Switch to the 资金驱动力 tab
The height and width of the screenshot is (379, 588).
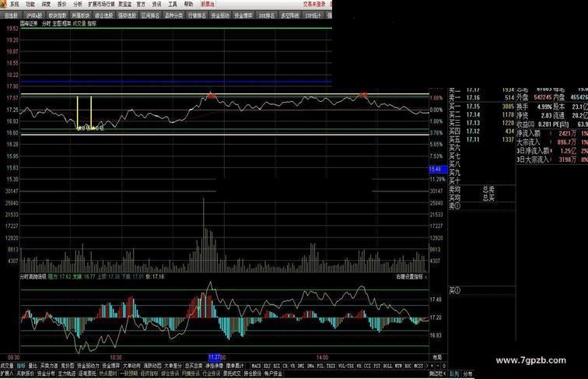88,366
